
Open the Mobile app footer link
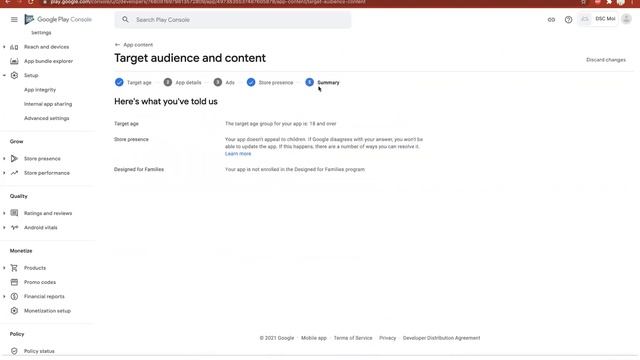click(x=314, y=338)
